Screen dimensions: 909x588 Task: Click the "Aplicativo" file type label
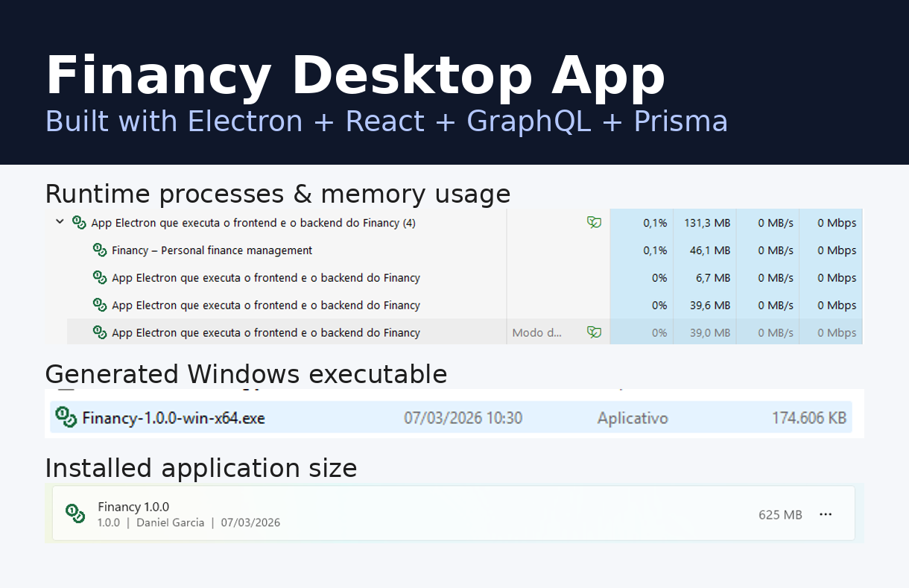click(632, 417)
